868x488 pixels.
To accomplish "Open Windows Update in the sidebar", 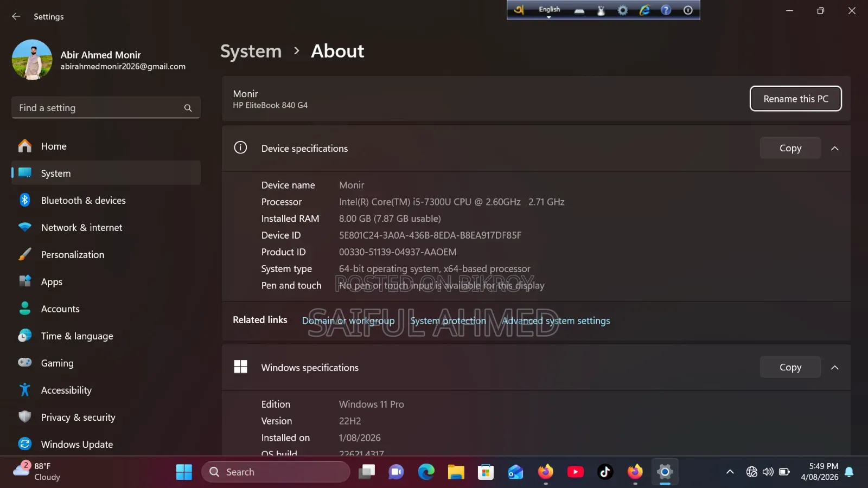I will point(106,445).
